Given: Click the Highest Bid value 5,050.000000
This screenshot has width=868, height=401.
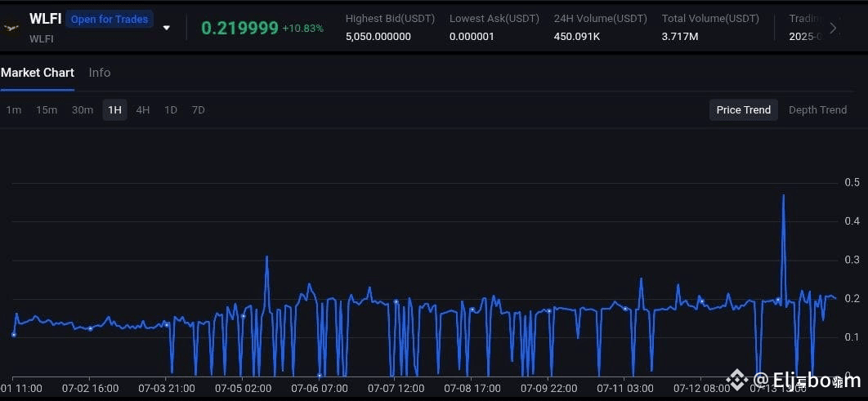Looking at the screenshot, I should pos(378,37).
